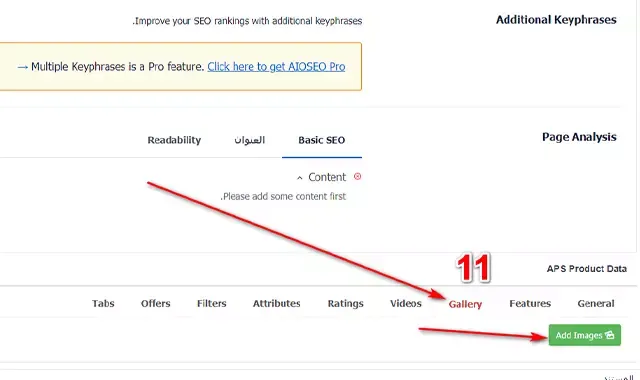The image size is (640, 380).
Task: Open the General product tab
Action: (596, 303)
